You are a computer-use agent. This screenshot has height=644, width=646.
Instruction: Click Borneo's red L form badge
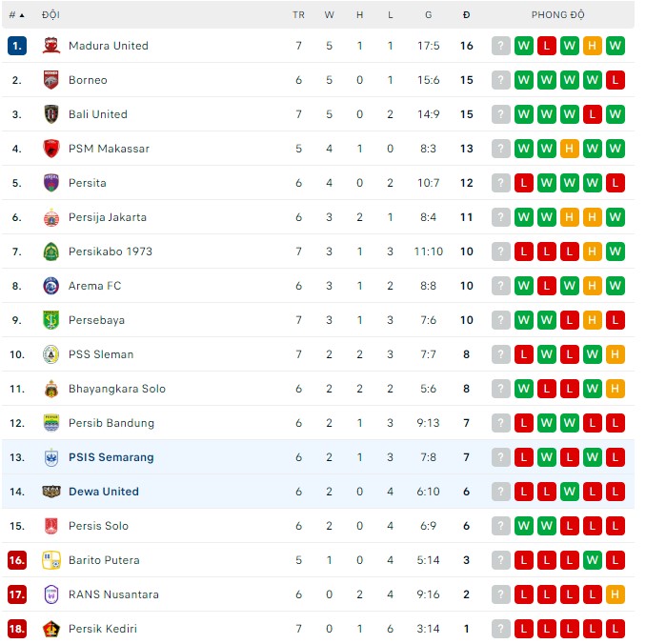[x=615, y=80]
